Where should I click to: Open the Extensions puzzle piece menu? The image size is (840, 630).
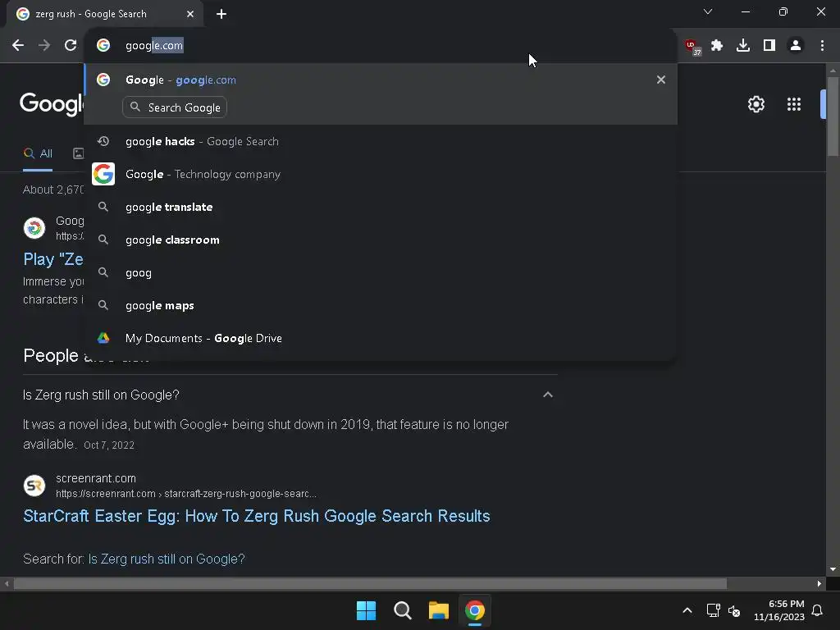click(x=717, y=46)
